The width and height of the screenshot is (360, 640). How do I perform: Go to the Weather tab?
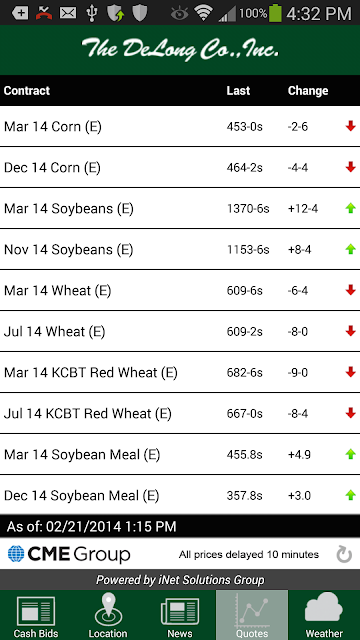click(x=324, y=615)
